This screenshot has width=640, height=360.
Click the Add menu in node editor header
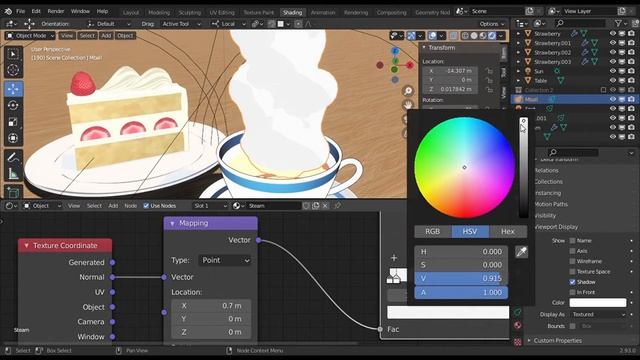[113, 206]
